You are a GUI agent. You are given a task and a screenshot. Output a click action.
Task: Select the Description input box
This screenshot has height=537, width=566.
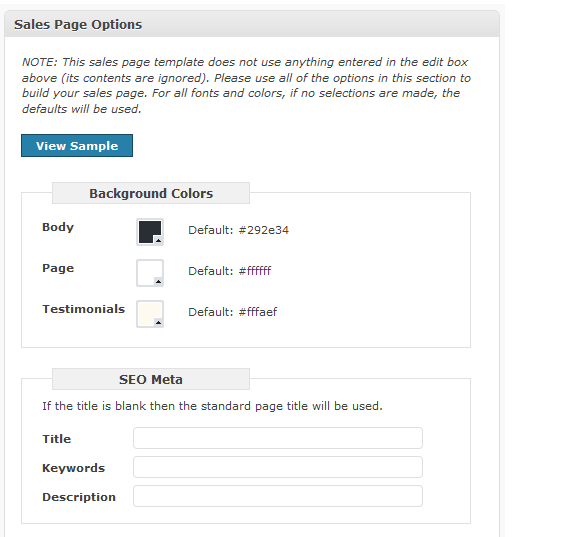(x=278, y=496)
